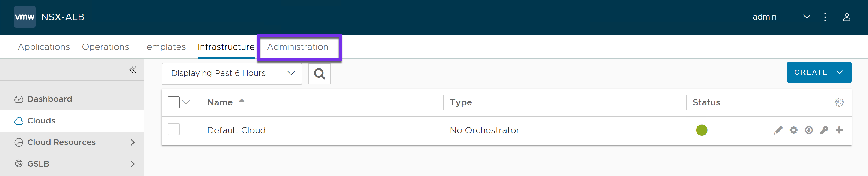The image size is (868, 176).
Task: Click the gear icon in Default-Cloud row
Action: pos(794,130)
